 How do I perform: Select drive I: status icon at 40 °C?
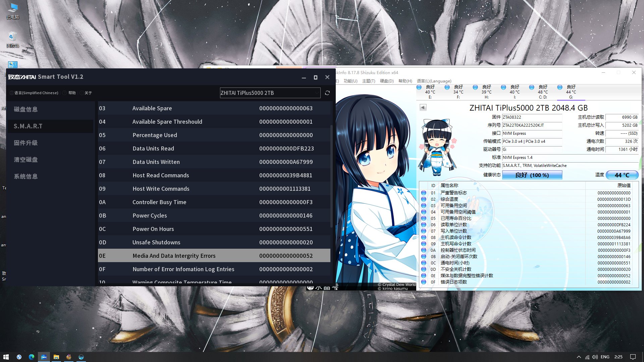503,87
